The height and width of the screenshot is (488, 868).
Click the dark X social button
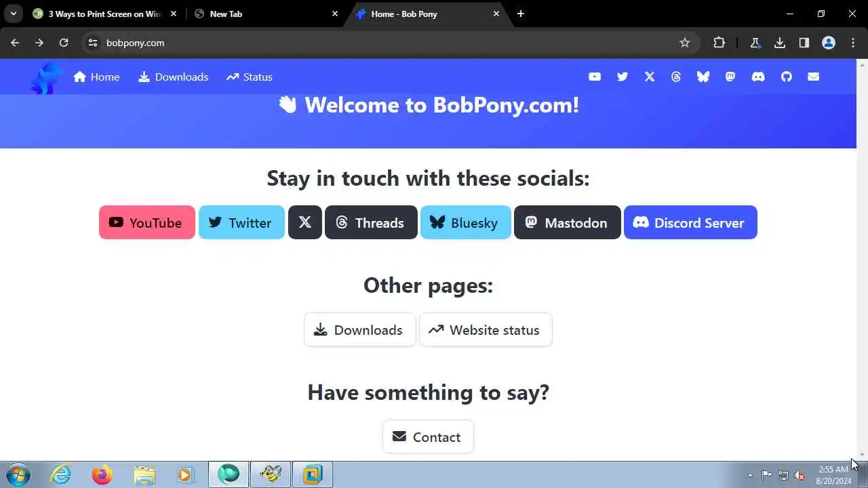(x=305, y=222)
